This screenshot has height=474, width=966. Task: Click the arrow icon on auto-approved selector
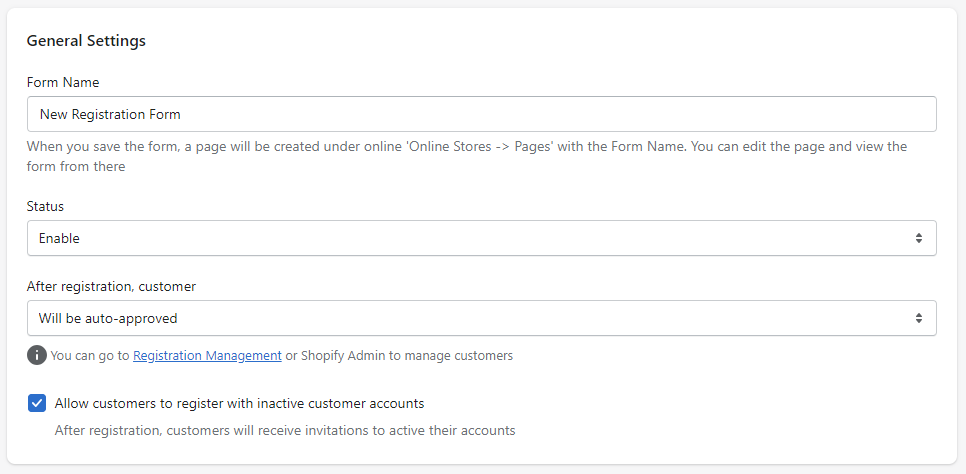tap(918, 318)
